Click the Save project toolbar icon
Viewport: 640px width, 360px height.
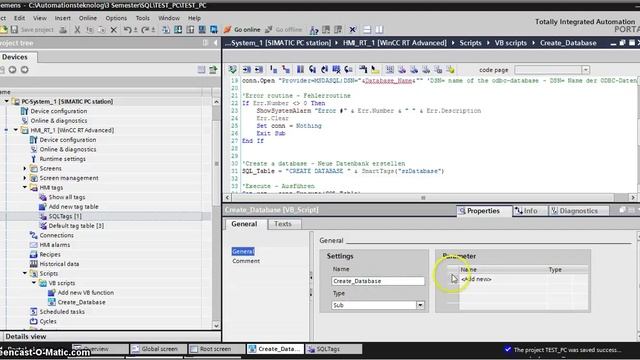pyautogui.click(x=15, y=29)
